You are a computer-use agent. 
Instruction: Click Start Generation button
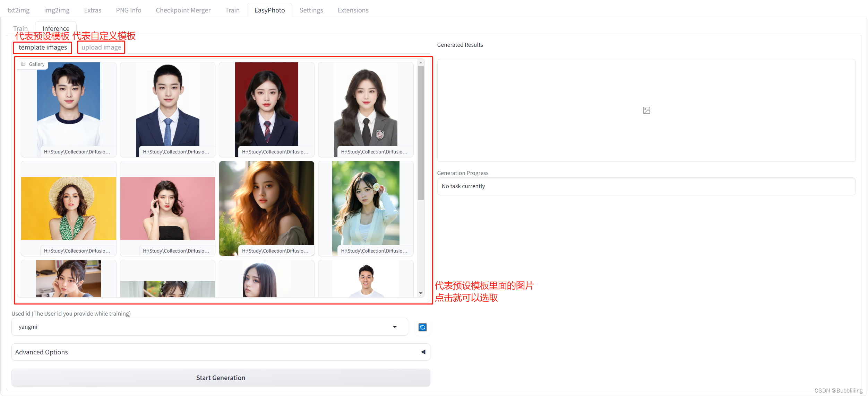tap(220, 378)
